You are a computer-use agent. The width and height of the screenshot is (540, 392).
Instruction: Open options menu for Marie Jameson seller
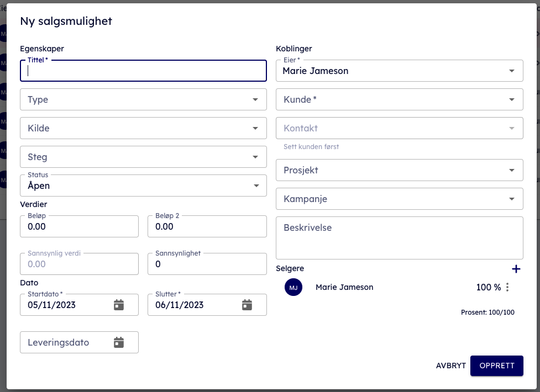click(507, 287)
